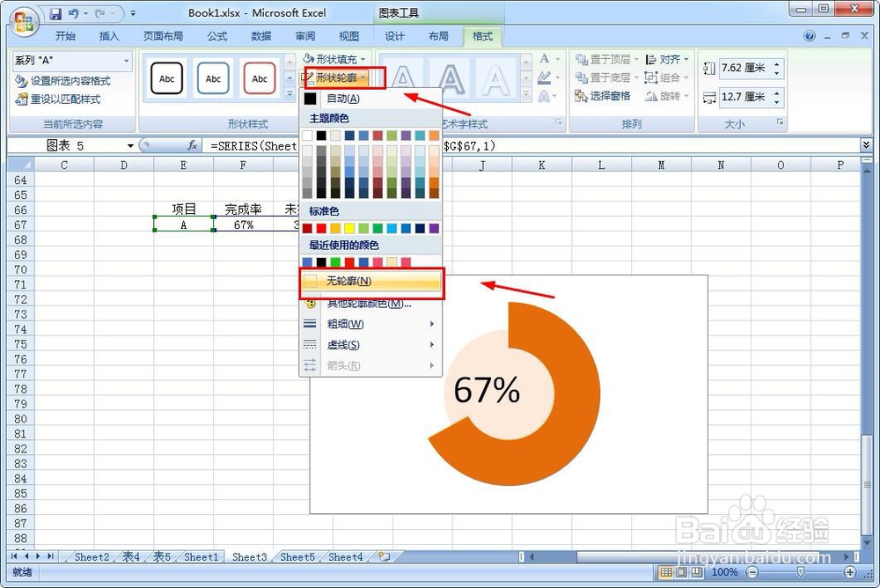Switch to the 插入 Insert tab

point(109,36)
